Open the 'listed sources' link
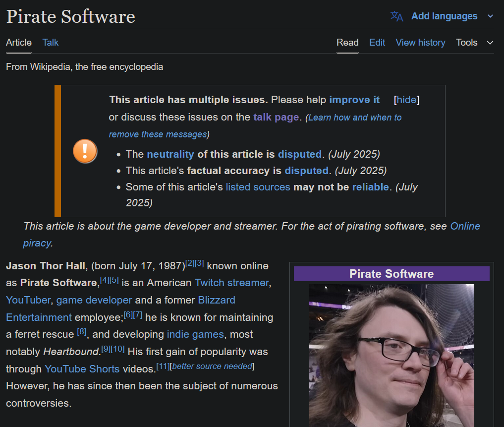Screen dimensions: 504x427 [x=258, y=187]
